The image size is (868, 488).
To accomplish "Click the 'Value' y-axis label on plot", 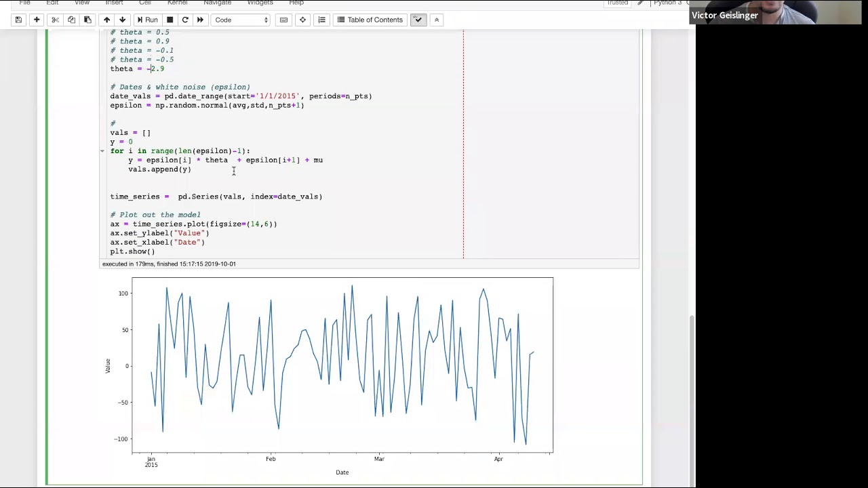I will (107, 365).
